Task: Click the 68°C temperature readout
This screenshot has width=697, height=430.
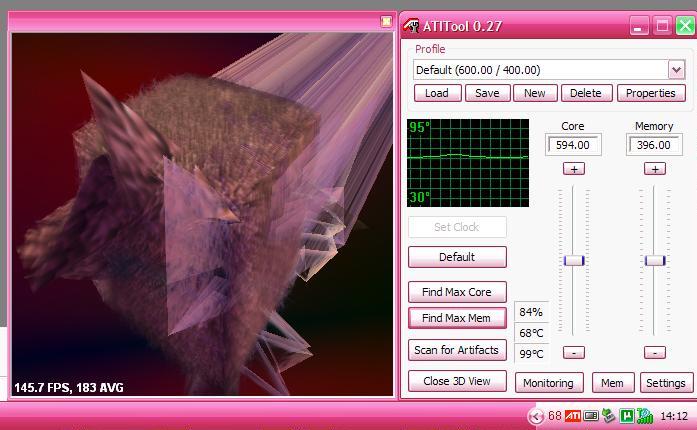Action: tap(531, 333)
